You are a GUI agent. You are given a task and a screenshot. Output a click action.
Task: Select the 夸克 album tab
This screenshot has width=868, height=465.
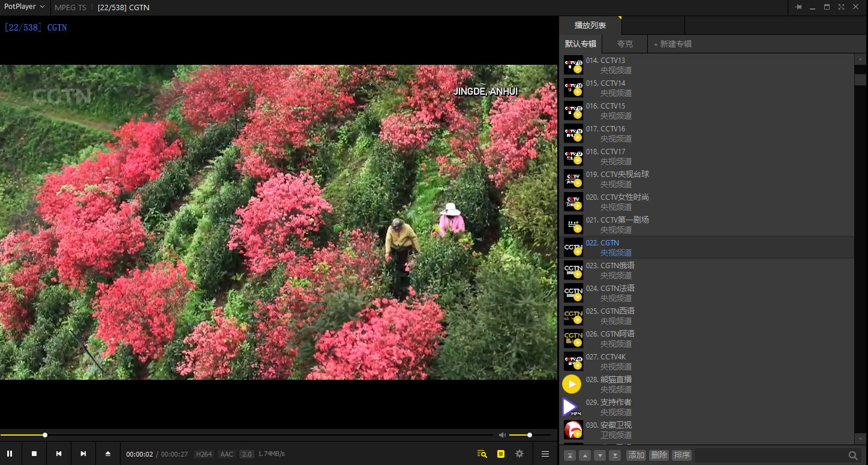tap(625, 44)
